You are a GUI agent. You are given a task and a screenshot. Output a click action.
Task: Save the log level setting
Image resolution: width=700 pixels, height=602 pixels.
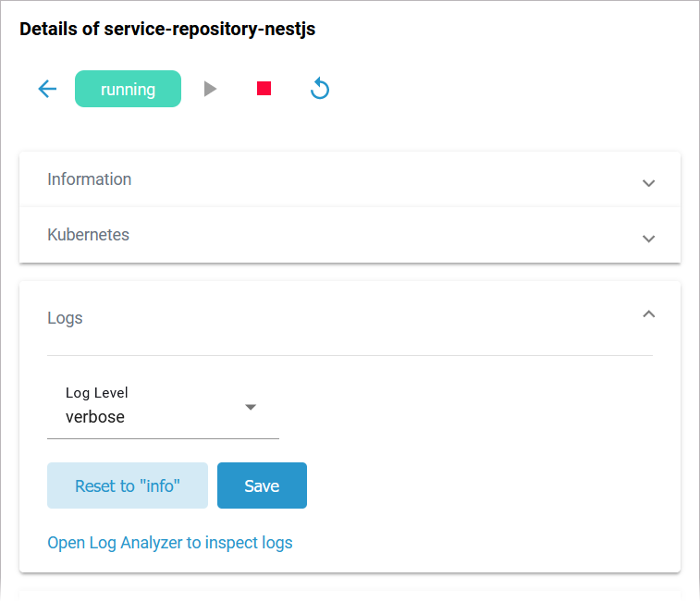tap(262, 485)
